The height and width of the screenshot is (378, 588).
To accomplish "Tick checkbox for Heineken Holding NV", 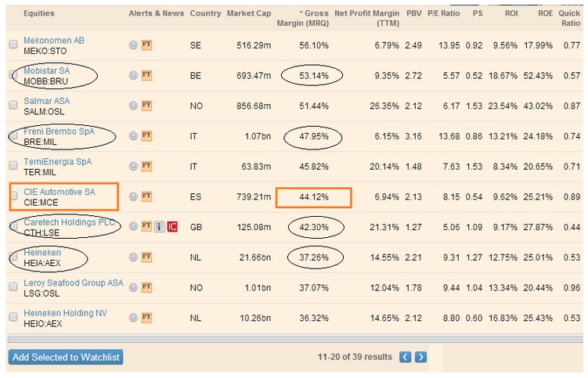I will click(x=13, y=317).
